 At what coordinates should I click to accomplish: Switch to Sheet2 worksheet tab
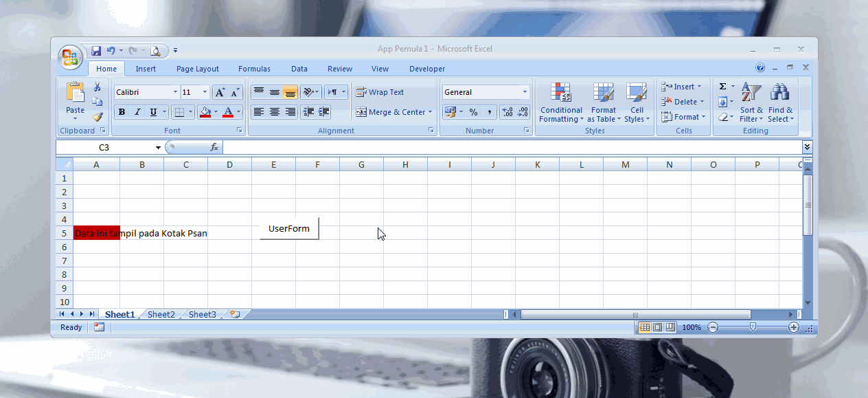(x=161, y=314)
